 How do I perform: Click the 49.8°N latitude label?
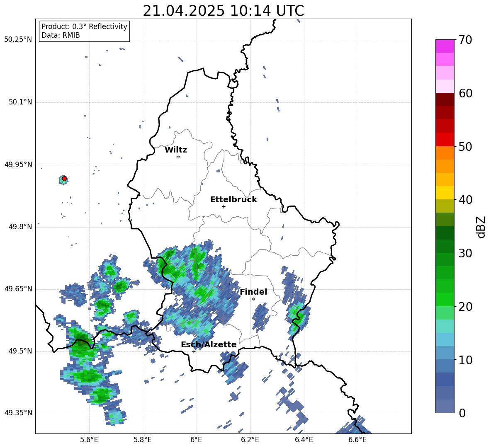pyautogui.click(x=20, y=227)
